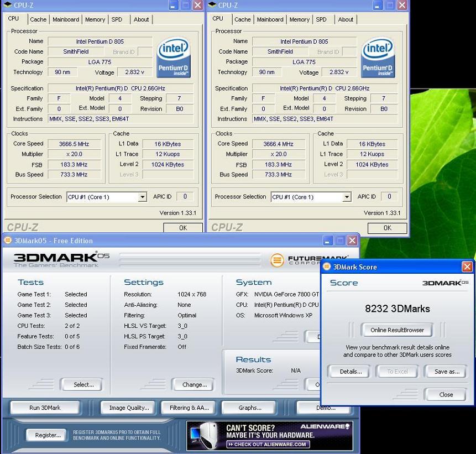
Task: Switch to Memory tab in right CPU-Z window
Action: tap(299, 19)
